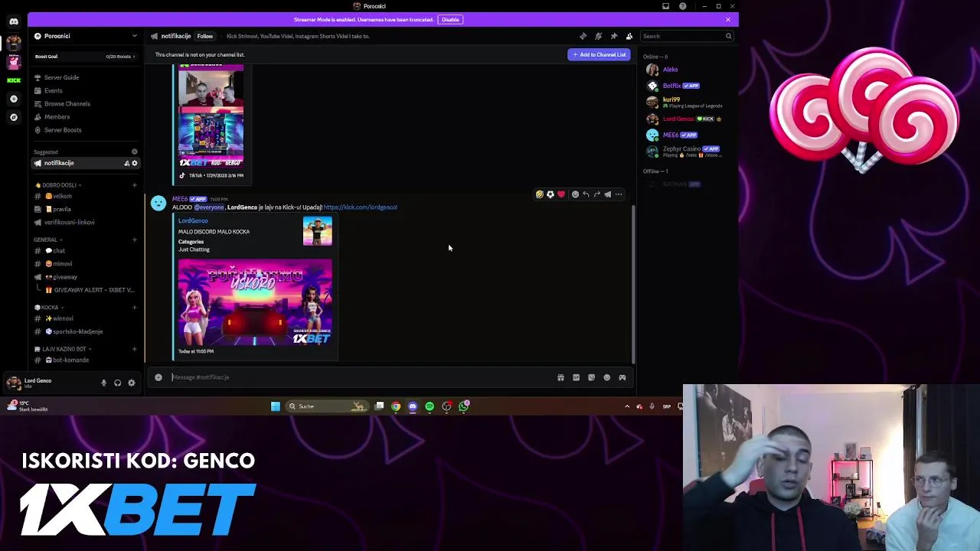Edit notifikacije channel gear icon
Screen dimensions: 980x551
(x=135, y=163)
